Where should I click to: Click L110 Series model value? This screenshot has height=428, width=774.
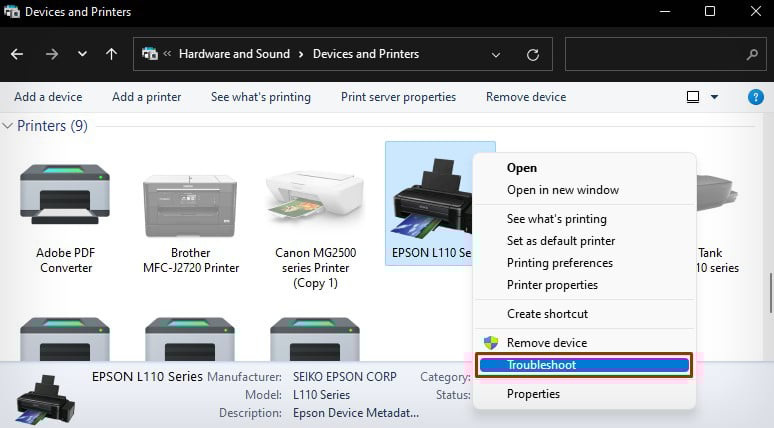(x=321, y=395)
